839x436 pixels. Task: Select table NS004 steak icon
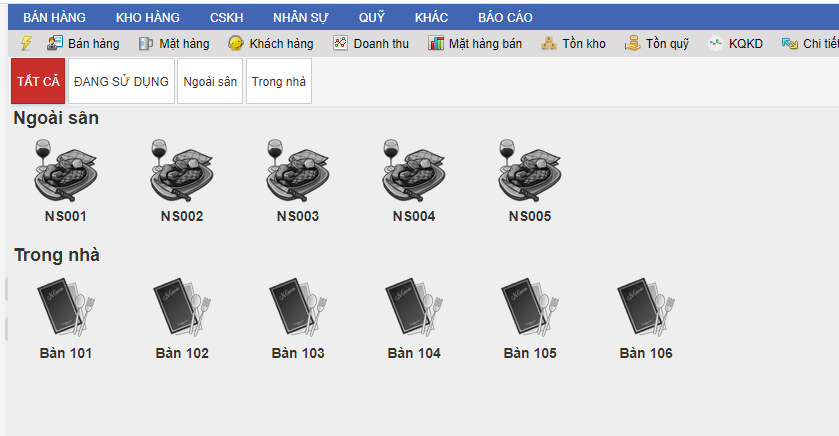(x=414, y=170)
